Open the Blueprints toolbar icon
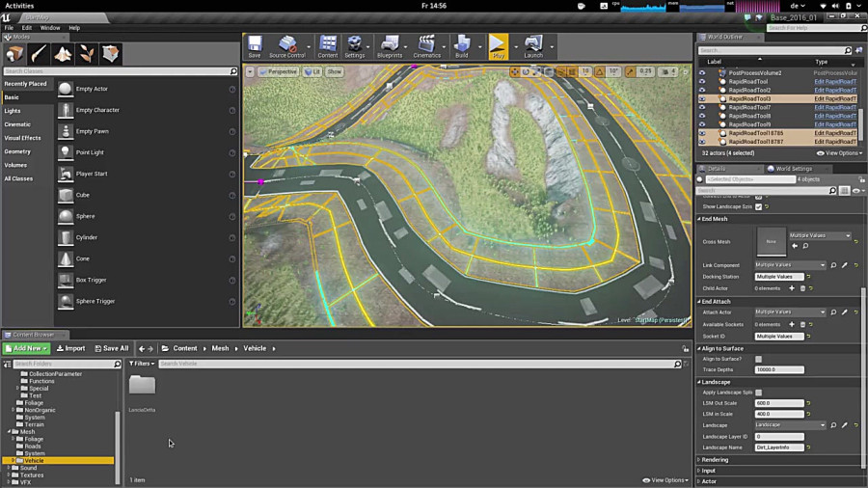The height and width of the screenshot is (488, 868). pyautogui.click(x=390, y=46)
